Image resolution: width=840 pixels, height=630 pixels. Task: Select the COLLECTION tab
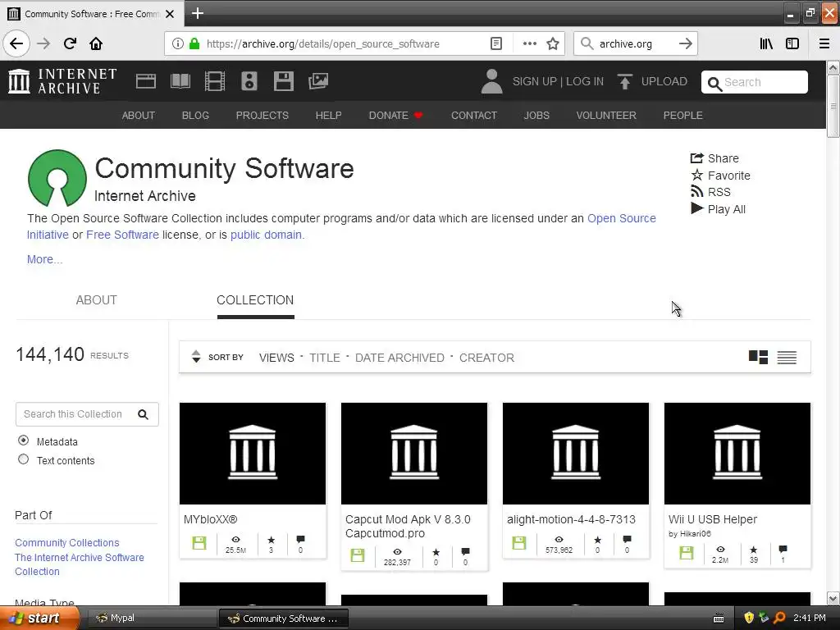[255, 300]
